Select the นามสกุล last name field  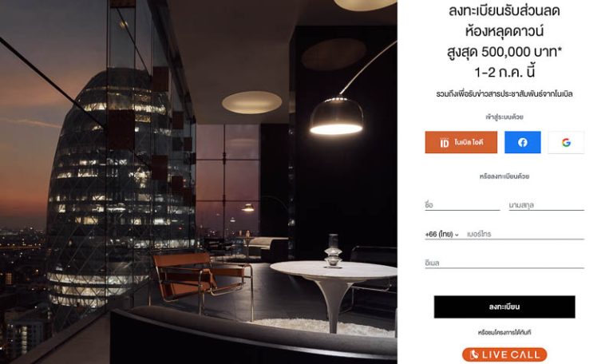546,205
